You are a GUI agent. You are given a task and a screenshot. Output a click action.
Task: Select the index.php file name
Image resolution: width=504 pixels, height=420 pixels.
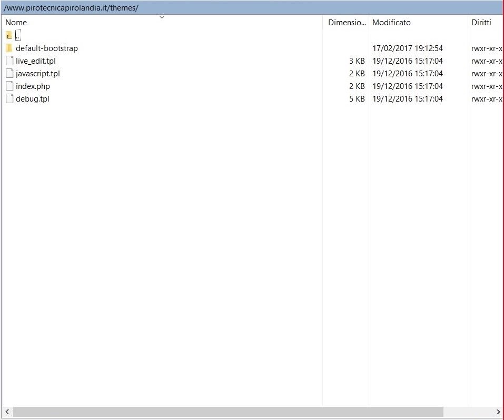point(33,86)
